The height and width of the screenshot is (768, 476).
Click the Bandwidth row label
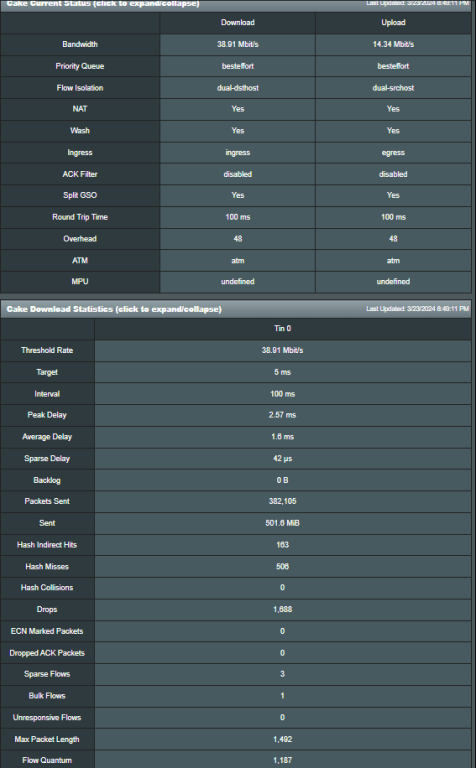pos(80,45)
